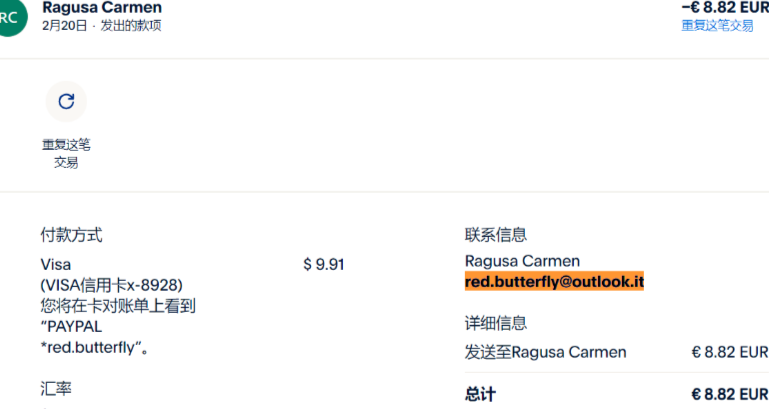Click the PAYPAL *red.butterfly statement text
This screenshot has height=409, width=769.
tap(94, 337)
